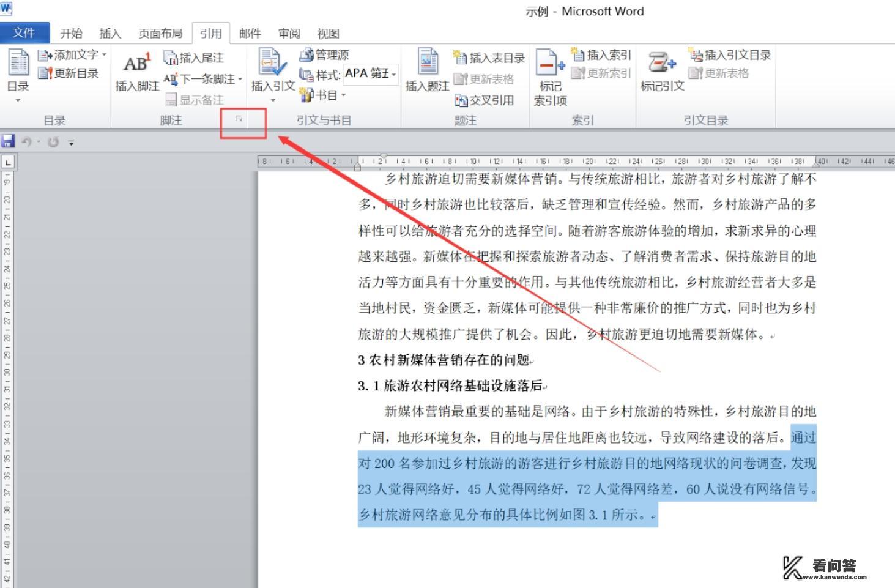Click the 显示备注 button
This screenshot has height=588, width=895.
[194, 100]
